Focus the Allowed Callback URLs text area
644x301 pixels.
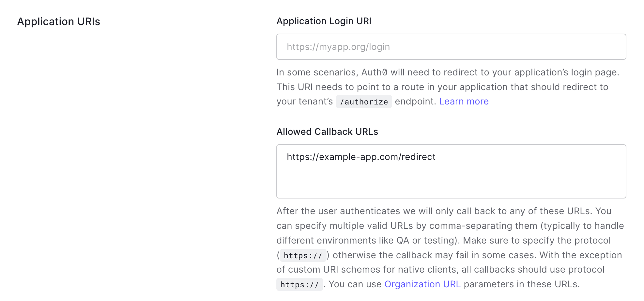[451, 176]
